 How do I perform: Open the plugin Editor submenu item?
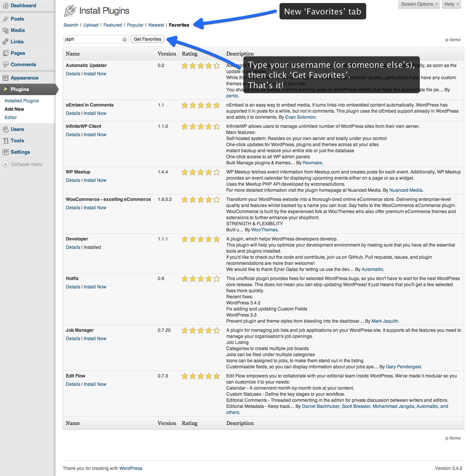point(11,118)
